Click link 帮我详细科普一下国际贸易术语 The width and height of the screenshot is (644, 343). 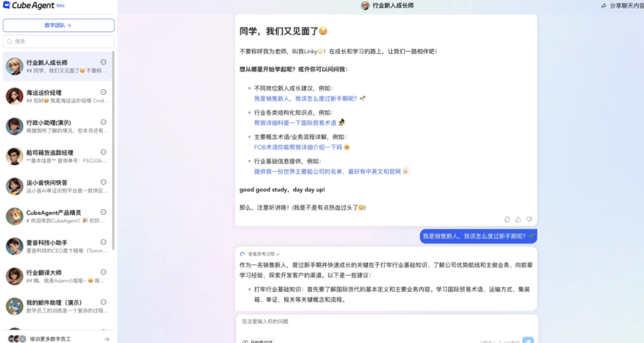[x=295, y=123]
